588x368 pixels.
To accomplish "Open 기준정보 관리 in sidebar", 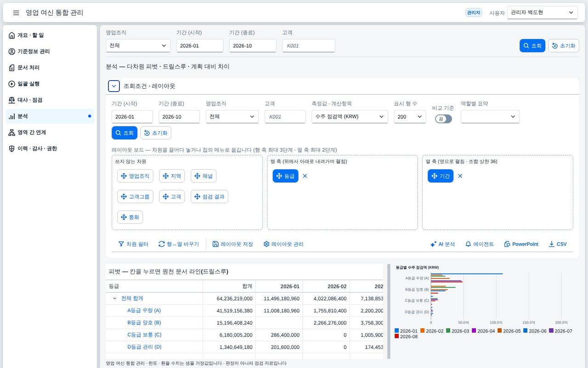I will point(50,52).
